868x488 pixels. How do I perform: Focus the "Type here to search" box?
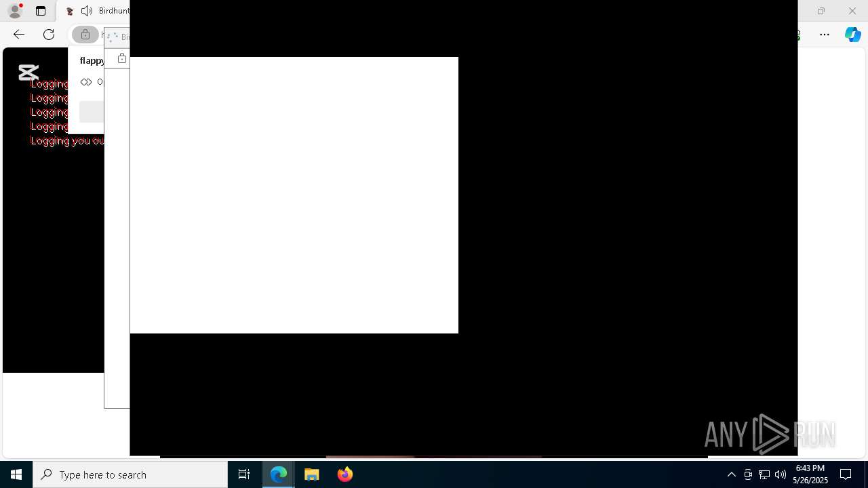pos(130,474)
